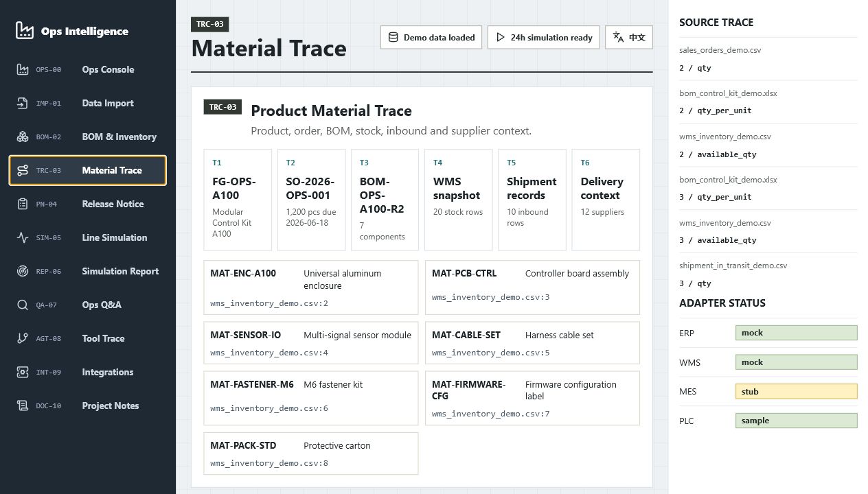Click shipment_in_transit_demo.csv source trace entry

click(x=768, y=274)
